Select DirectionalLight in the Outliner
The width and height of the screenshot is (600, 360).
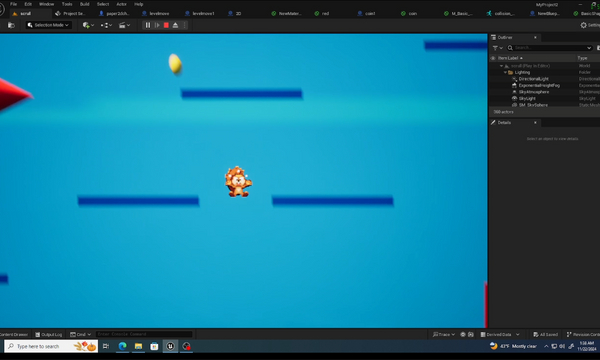tap(533, 79)
